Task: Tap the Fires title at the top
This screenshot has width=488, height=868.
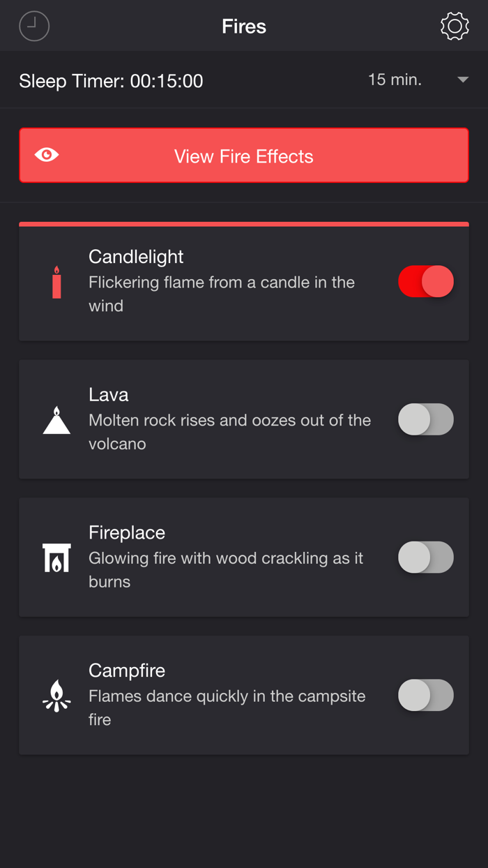Action: click(x=244, y=26)
